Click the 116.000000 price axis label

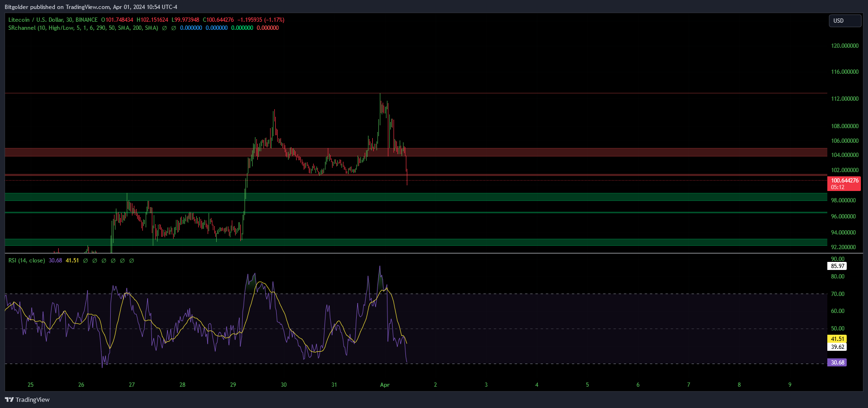pyautogui.click(x=845, y=72)
